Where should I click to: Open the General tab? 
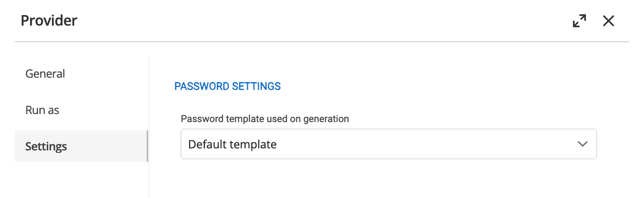pyautogui.click(x=45, y=74)
